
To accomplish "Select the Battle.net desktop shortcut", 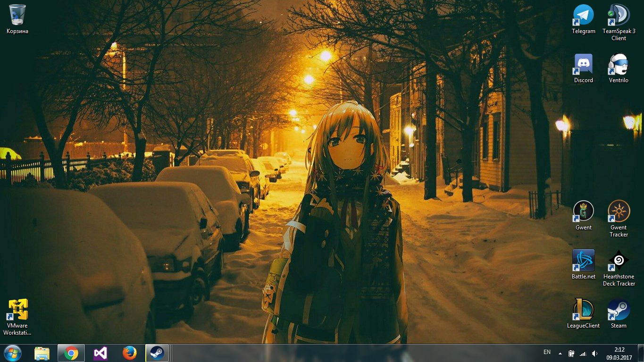I will coord(584,265).
